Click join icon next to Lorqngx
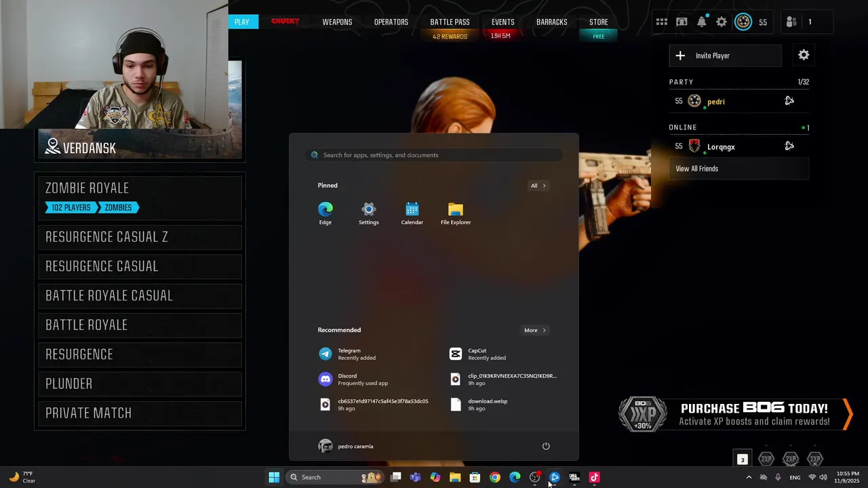This screenshot has width=868, height=488. coord(789,146)
